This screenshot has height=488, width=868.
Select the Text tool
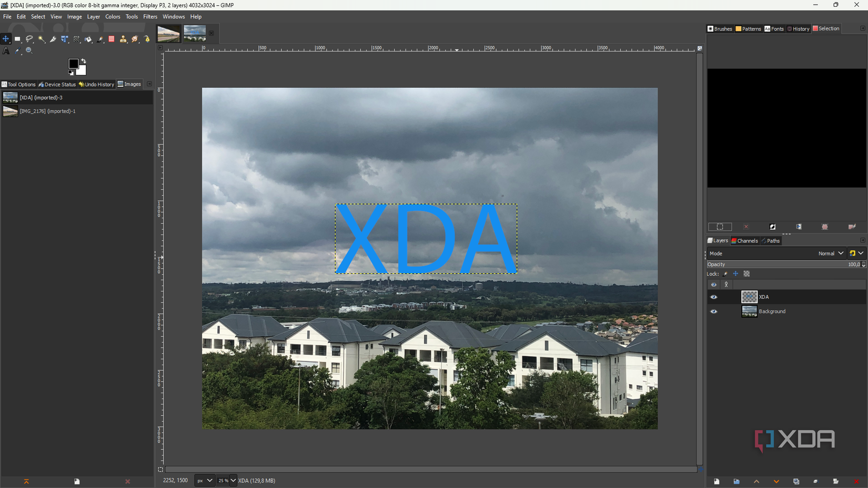(x=6, y=51)
